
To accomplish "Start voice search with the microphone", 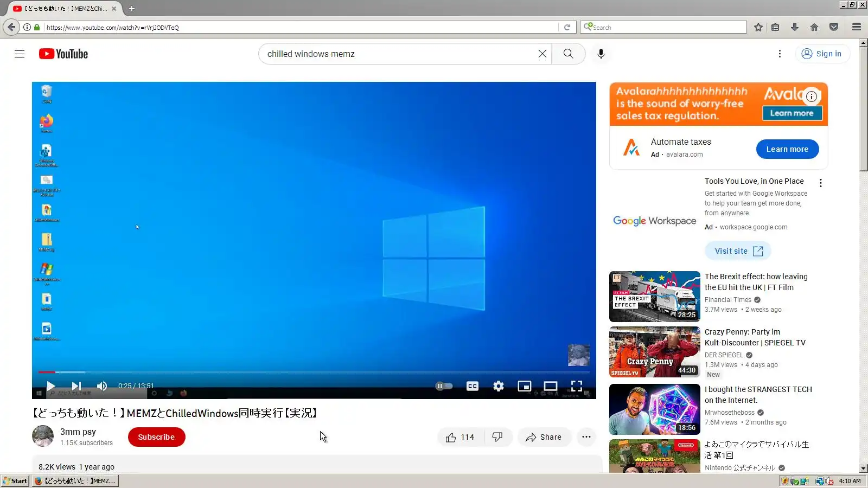I will pos(601,54).
